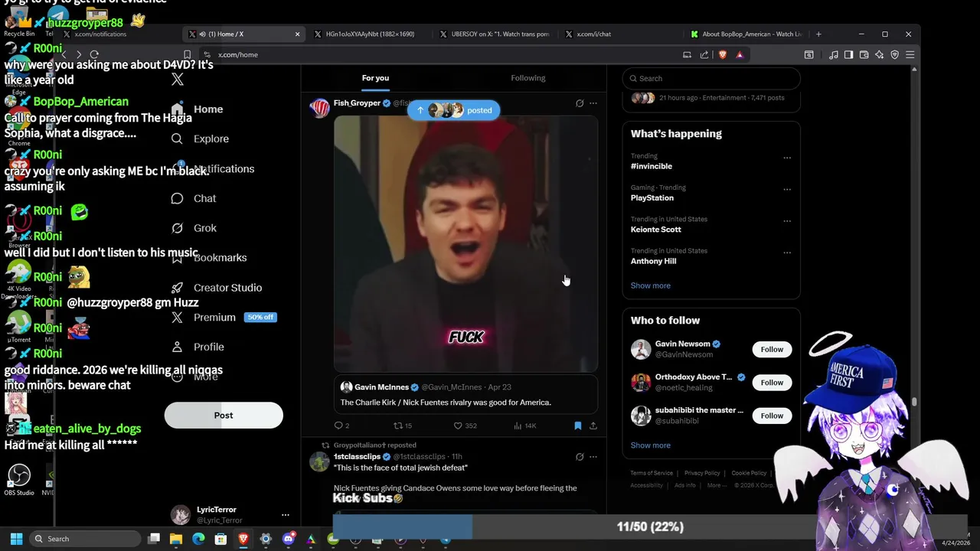
Task: Switch to the Following tab
Action: [x=528, y=78]
